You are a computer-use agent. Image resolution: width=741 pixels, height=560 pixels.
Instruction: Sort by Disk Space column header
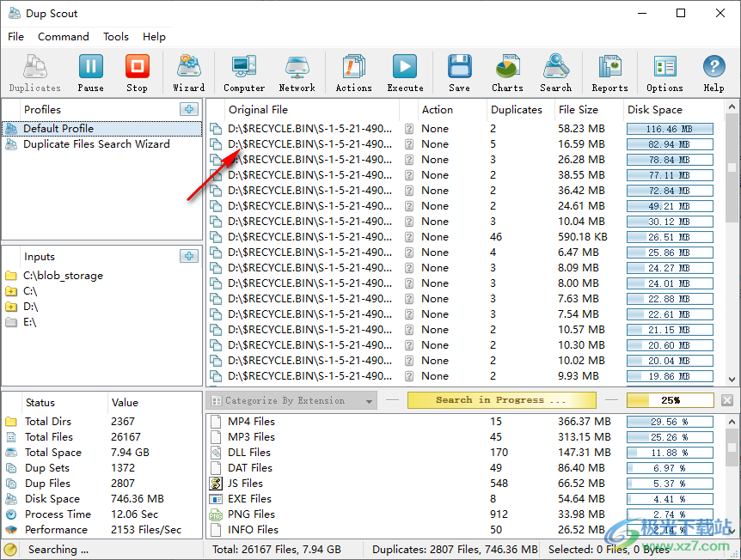[673, 110]
